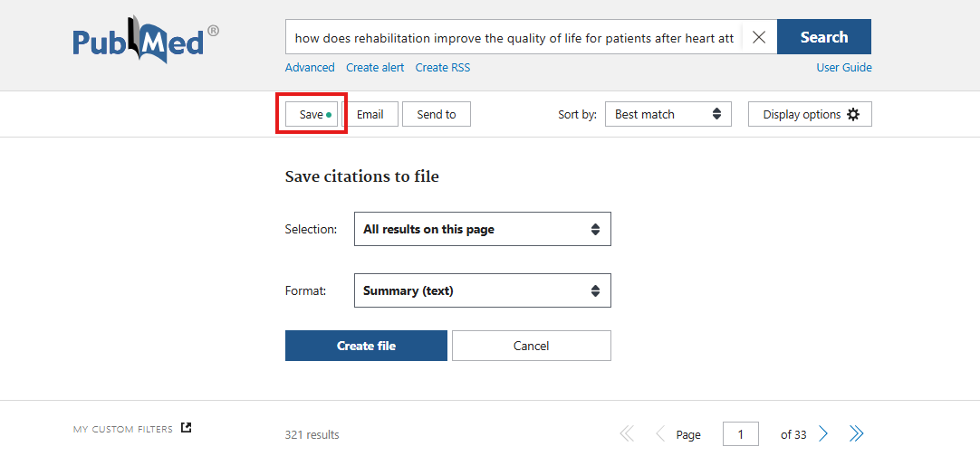Open the Advanced search link

[x=310, y=68]
